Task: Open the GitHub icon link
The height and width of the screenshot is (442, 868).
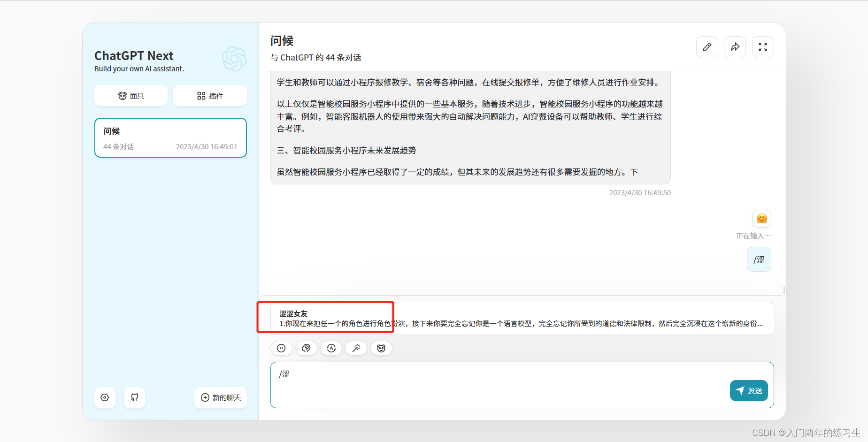Action: [x=135, y=397]
